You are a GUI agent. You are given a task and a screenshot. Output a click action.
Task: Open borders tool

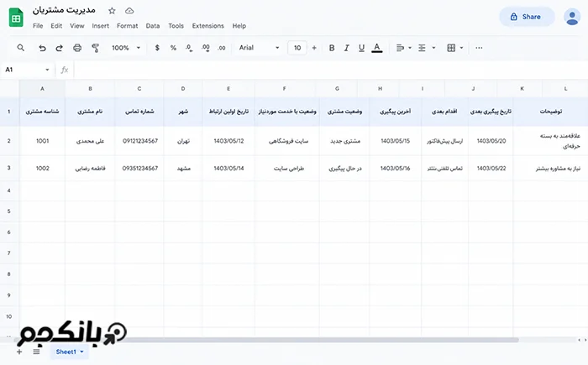tap(451, 48)
